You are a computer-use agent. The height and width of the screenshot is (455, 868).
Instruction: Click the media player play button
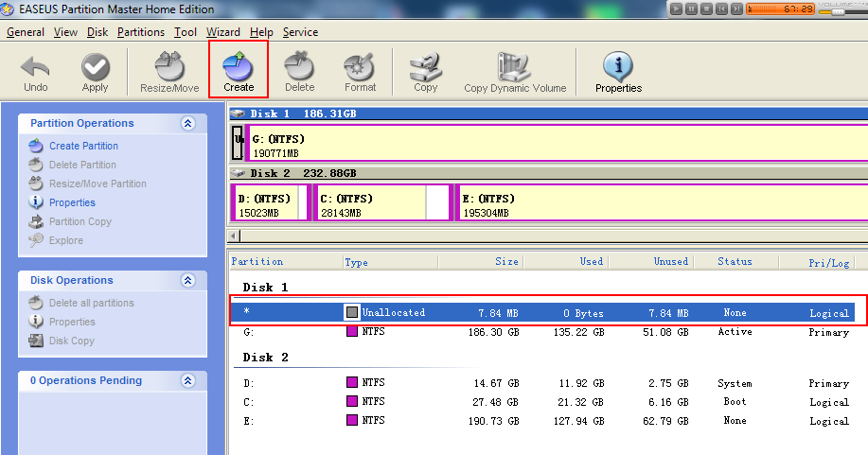[x=676, y=9]
